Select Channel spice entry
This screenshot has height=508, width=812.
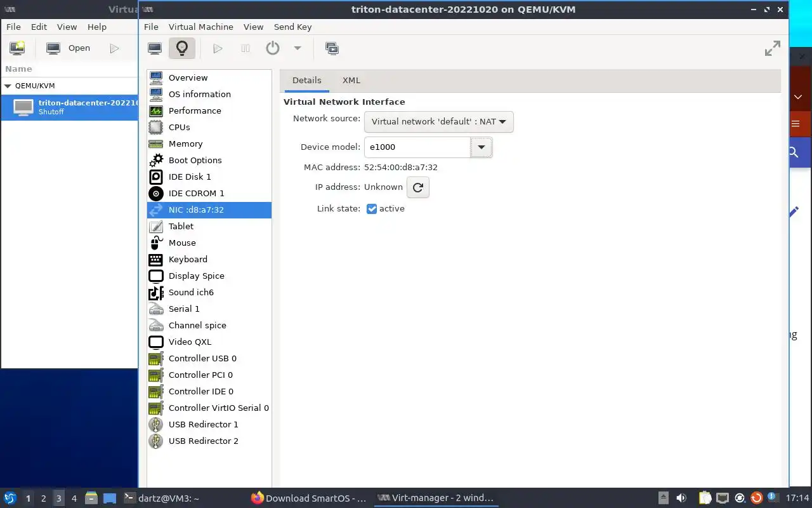coord(209,325)
